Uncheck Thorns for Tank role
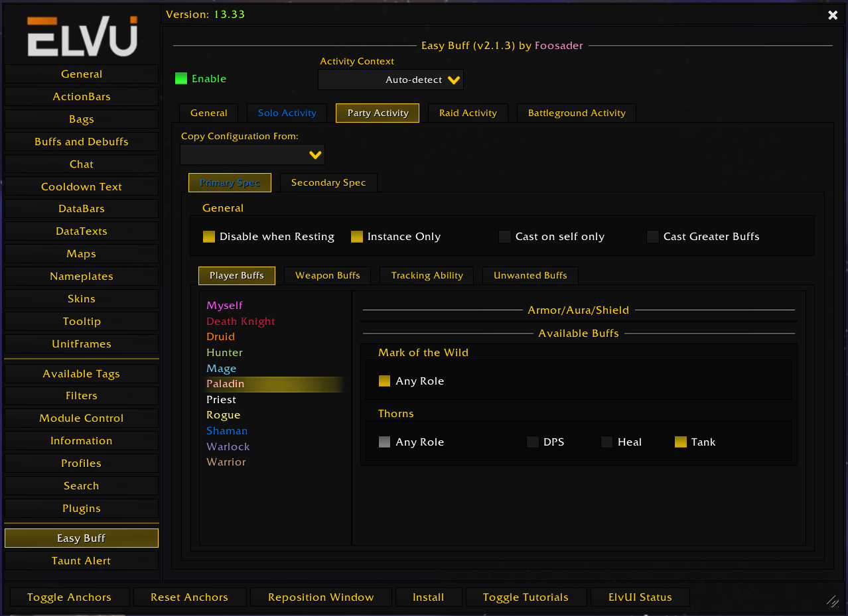The image size is (848, 616). (x=680, y=442)
